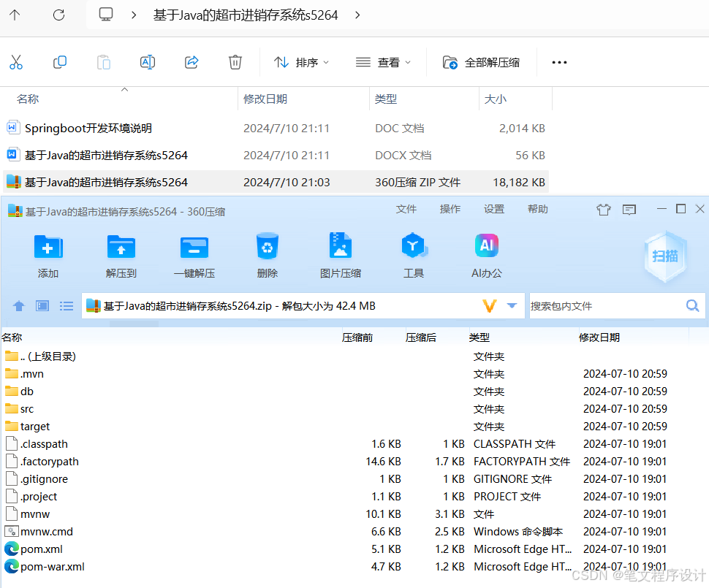Switch to large icon view in 360压缩
Screen dimensions: 709x588
click(x=42, y=305)
